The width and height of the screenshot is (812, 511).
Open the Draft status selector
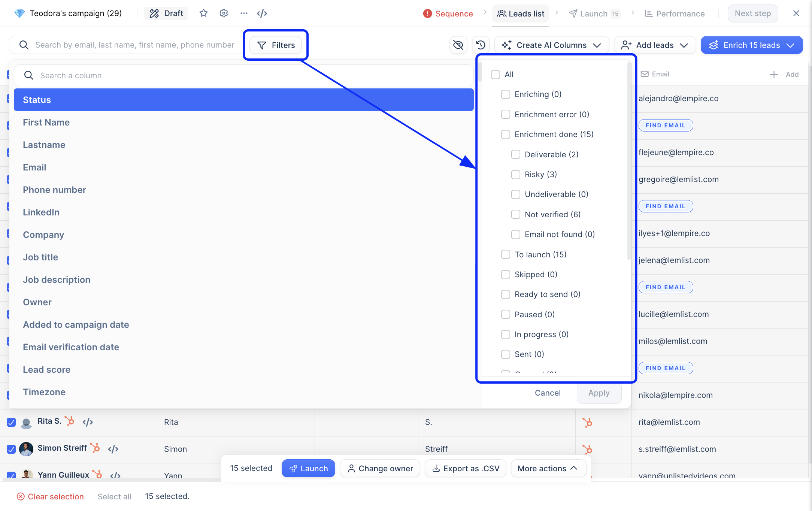click(x=166, y=13)
